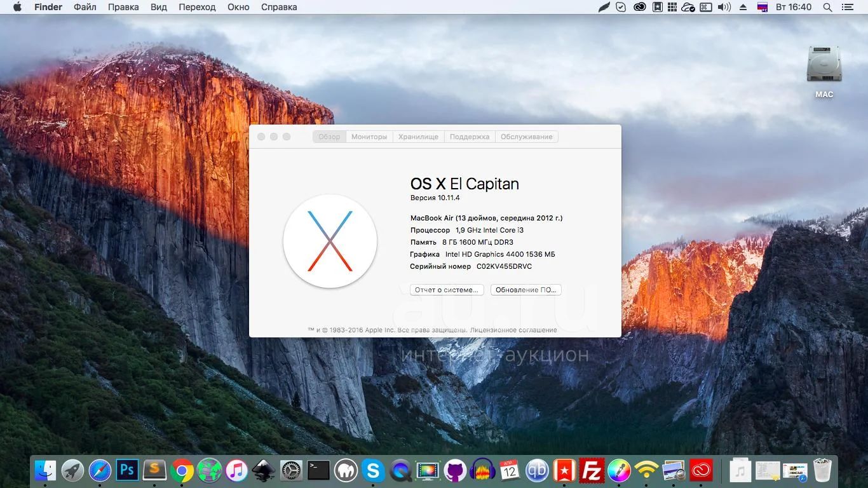This screenshot has height=488, width=868.
Task: Launch Inkscape from the dock
Action: pos(264,470)
